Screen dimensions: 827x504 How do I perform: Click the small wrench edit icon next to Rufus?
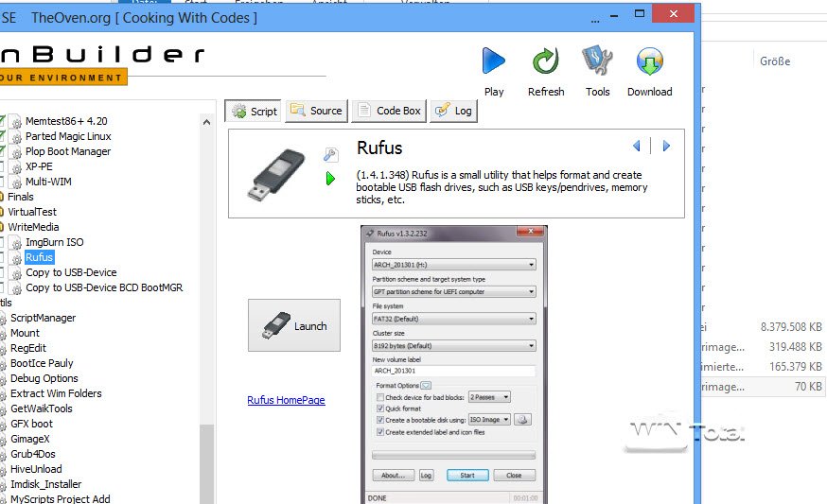pyautogui.click(x=330, y=154)
